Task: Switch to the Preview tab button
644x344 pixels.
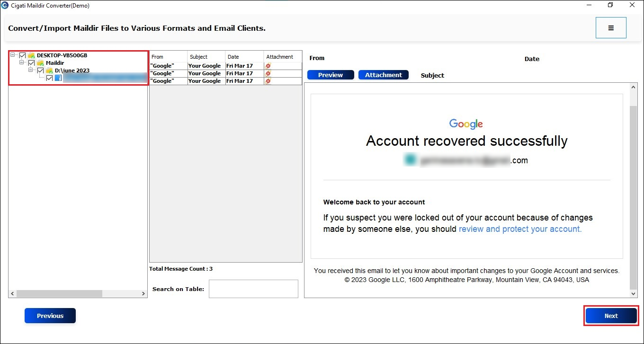Action: click(331, 75)
